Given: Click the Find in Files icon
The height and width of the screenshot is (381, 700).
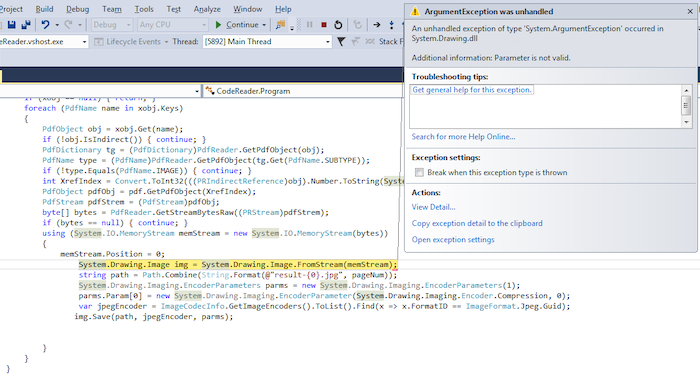Looking at the screenshot, I should pos(280,25).
